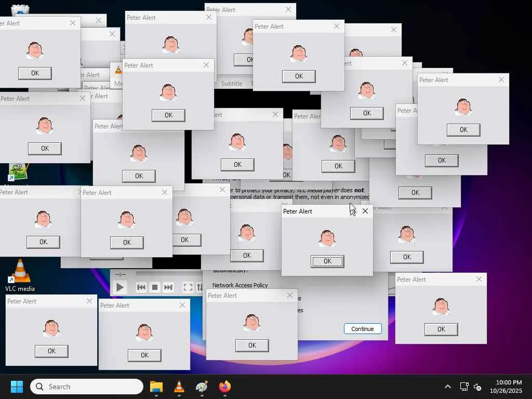Screen dimensions: 532x399
Task: Click OK in the alert just left of Continue button
Action: point(252,345)
